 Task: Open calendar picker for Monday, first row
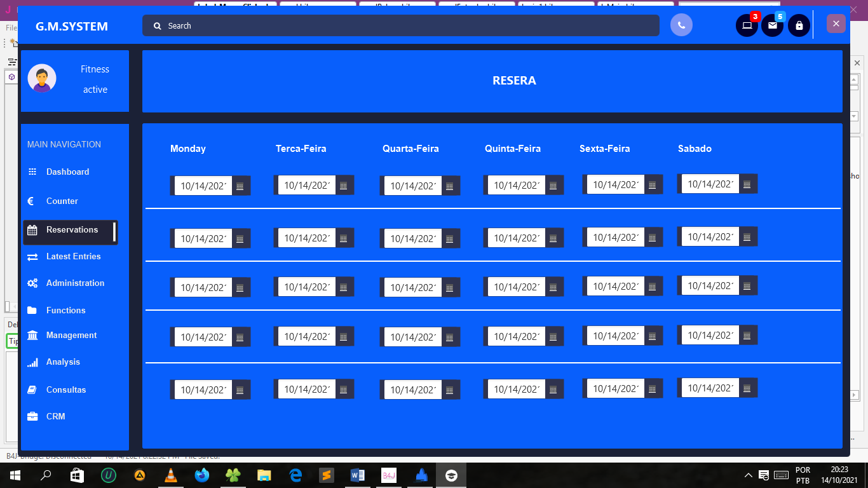point(240,186)
